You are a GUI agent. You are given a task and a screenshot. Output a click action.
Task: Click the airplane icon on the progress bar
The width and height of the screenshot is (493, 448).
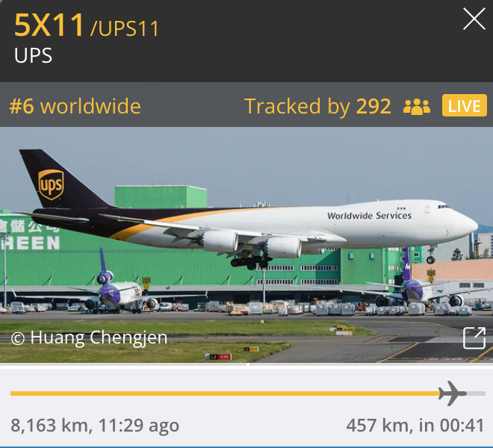[452, 393]
